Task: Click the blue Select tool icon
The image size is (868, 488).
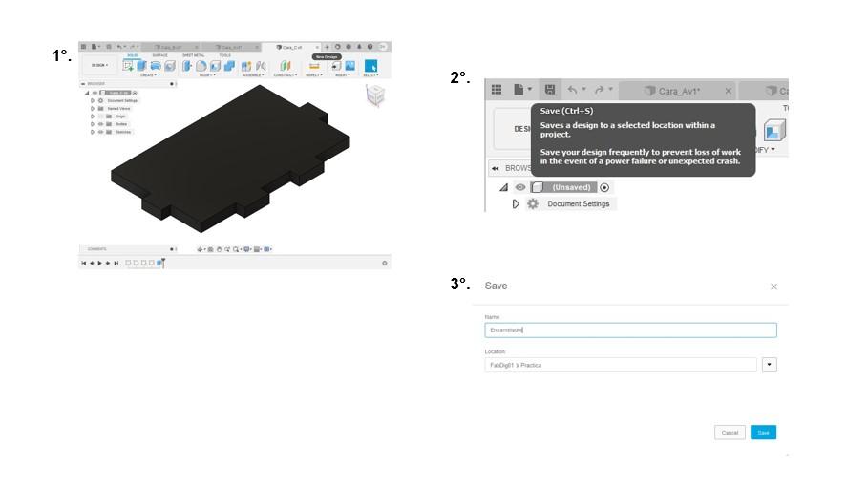Action: [370, 66]
